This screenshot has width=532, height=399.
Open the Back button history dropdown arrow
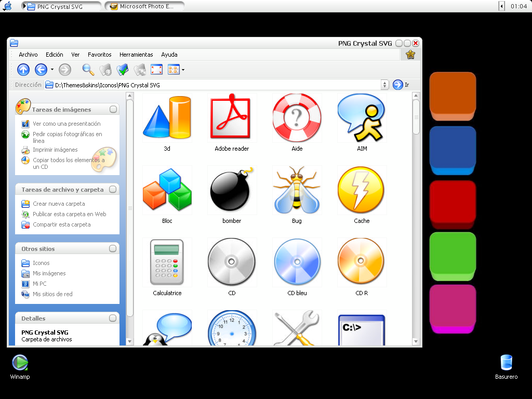pos(52,70)
